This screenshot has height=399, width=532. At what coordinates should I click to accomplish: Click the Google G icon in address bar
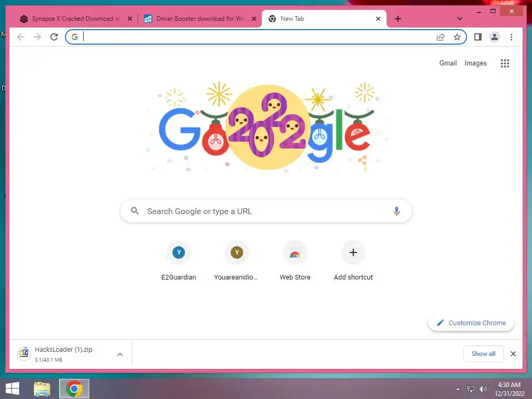click(x=75, y=37)
